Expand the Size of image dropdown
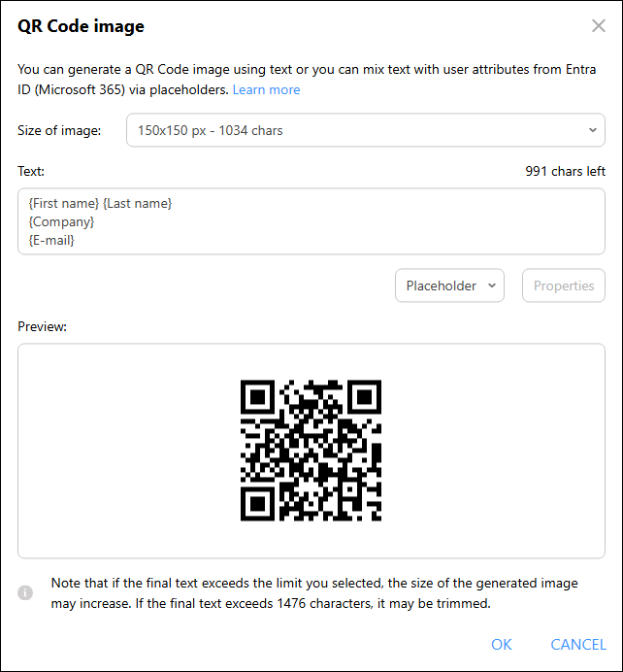623x672 pixels. coord(366,130)
